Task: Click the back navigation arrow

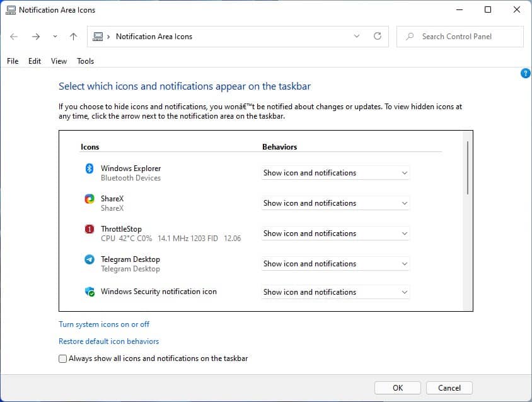Action: [14, 37]
